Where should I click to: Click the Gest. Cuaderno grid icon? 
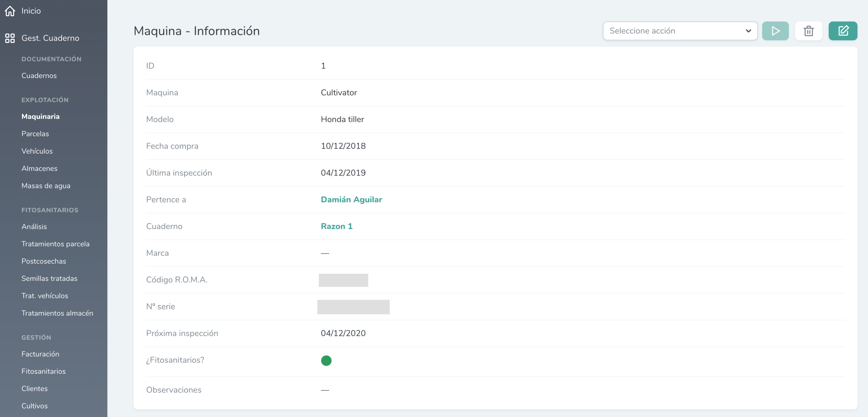tap(10, 38)
